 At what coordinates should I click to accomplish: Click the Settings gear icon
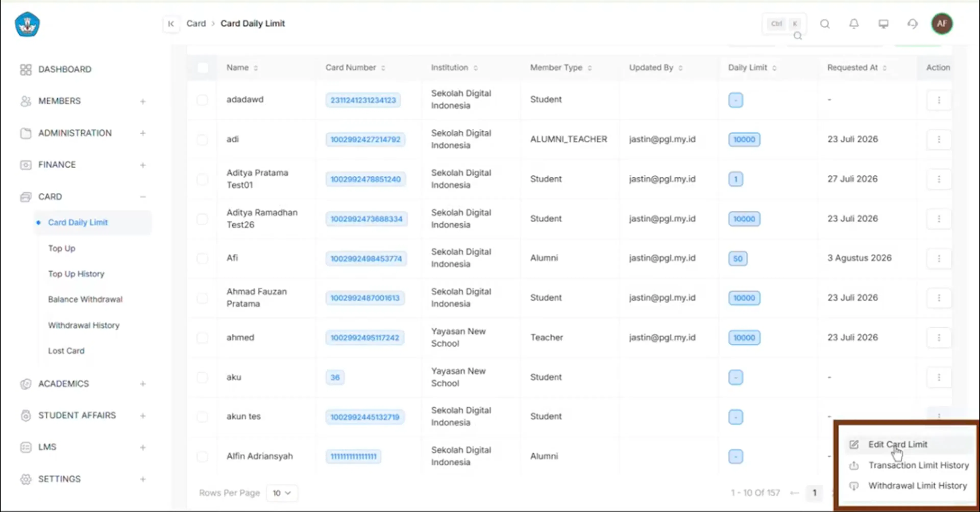tap(26, 479)
